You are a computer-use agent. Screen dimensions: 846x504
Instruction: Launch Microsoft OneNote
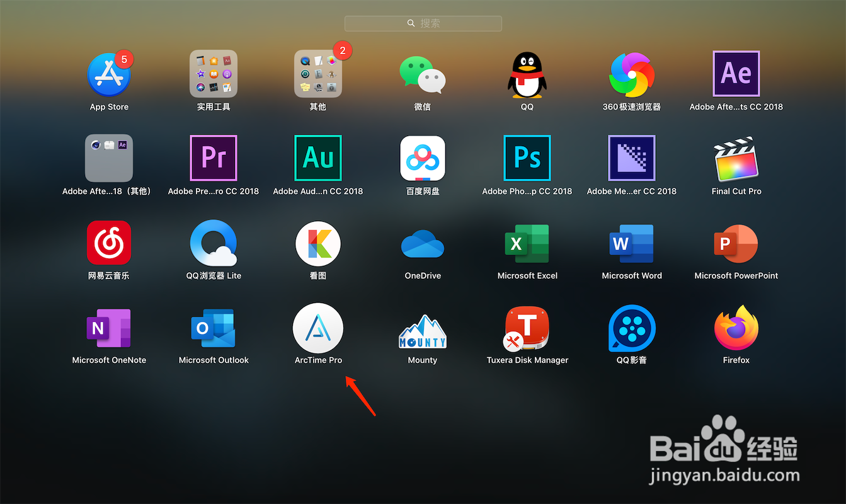(x=109, y=328)
